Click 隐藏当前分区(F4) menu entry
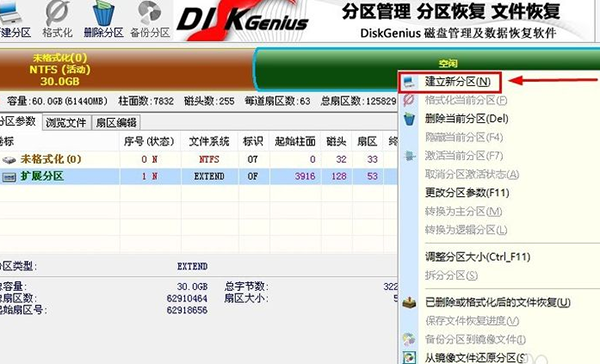Image resolution: width=600 pixels, height=364 pixels. 464,137
